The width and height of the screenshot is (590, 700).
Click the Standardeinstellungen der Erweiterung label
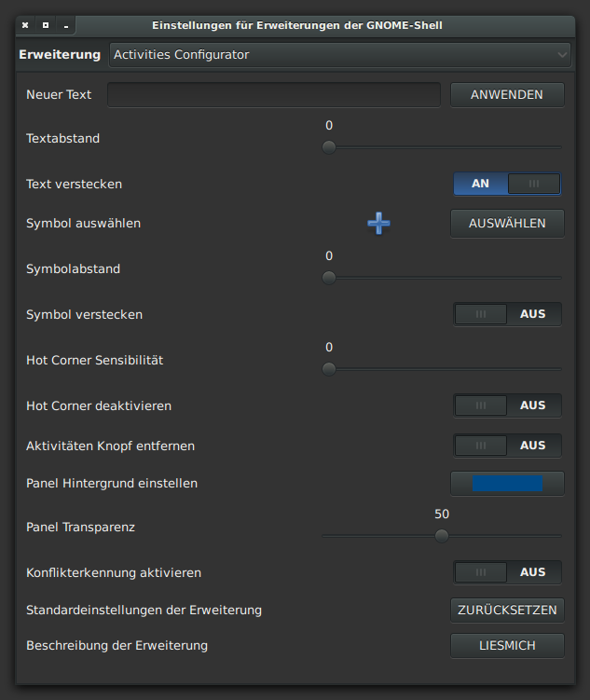click(x=144, y=611)
